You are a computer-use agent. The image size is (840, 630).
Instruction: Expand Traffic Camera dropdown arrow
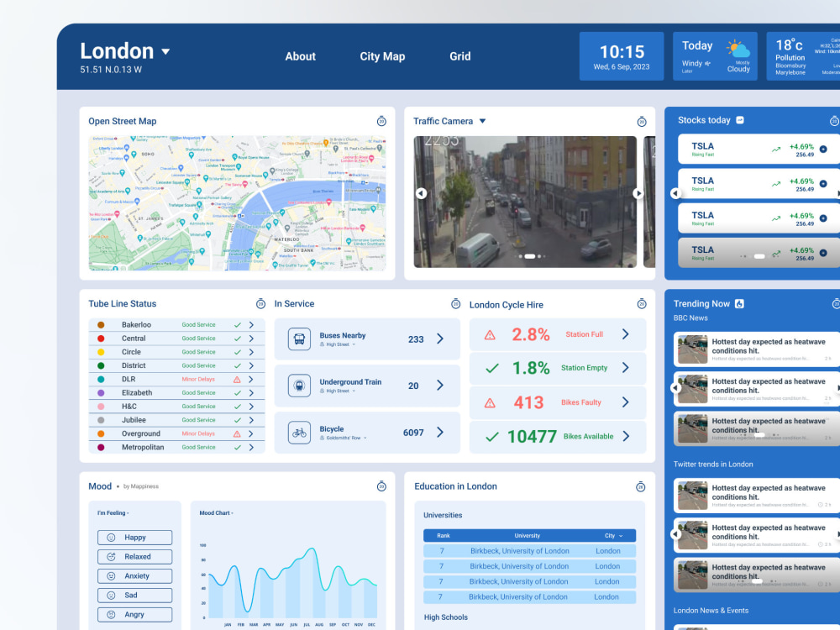pyautogui.click(x=482, y=121)
